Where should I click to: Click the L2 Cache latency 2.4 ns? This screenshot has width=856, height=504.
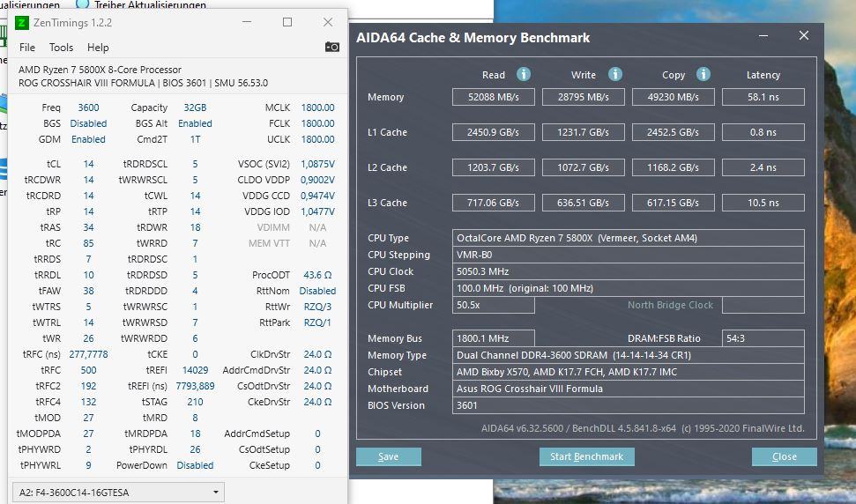point(763,167)
